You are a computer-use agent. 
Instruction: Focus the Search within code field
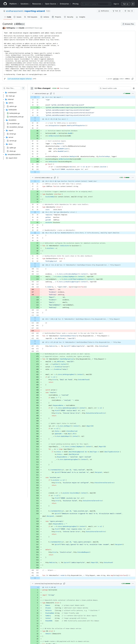coord(115,88)
